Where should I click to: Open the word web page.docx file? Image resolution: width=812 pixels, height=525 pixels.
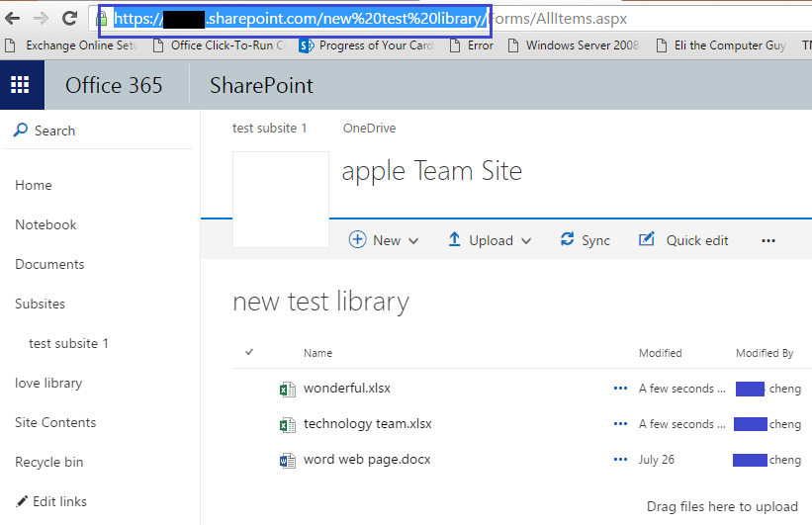(367, 460)
